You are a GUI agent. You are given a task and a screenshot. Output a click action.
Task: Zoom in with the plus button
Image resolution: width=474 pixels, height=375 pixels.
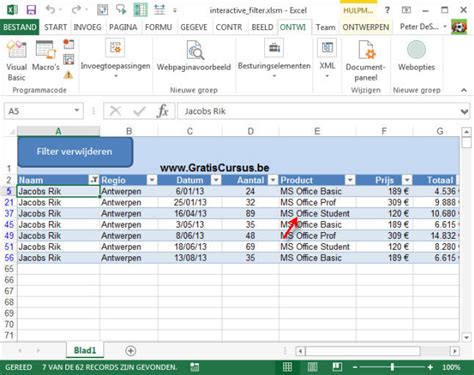tap(430, 367)
